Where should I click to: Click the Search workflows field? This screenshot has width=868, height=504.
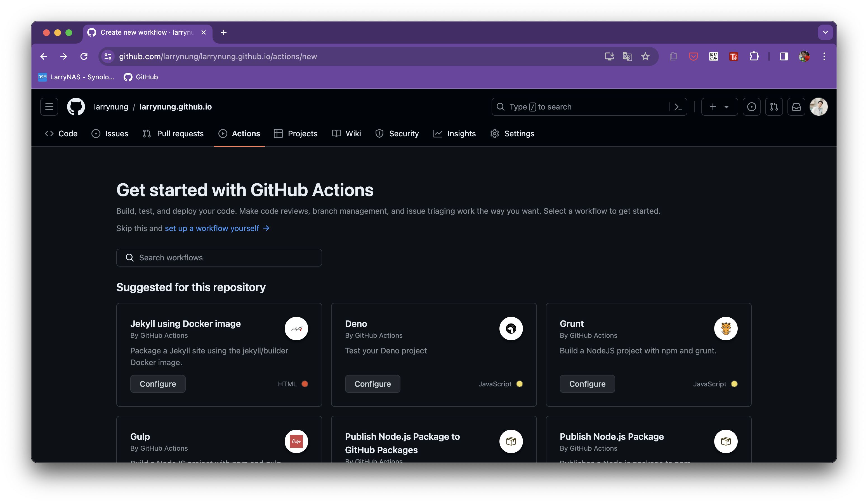219,258
